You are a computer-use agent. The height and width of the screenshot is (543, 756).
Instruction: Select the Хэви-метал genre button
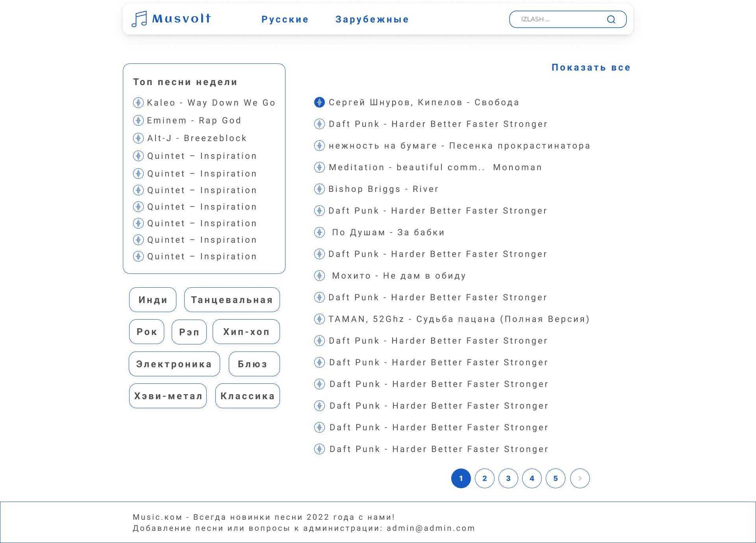point(168,396)
